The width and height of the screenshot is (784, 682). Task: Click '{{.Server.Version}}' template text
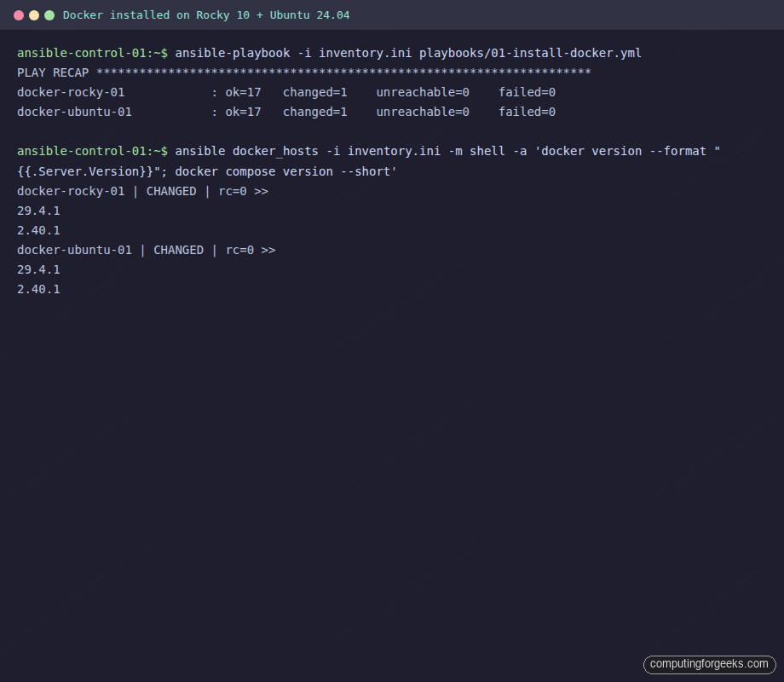click(x=85, y=171)
